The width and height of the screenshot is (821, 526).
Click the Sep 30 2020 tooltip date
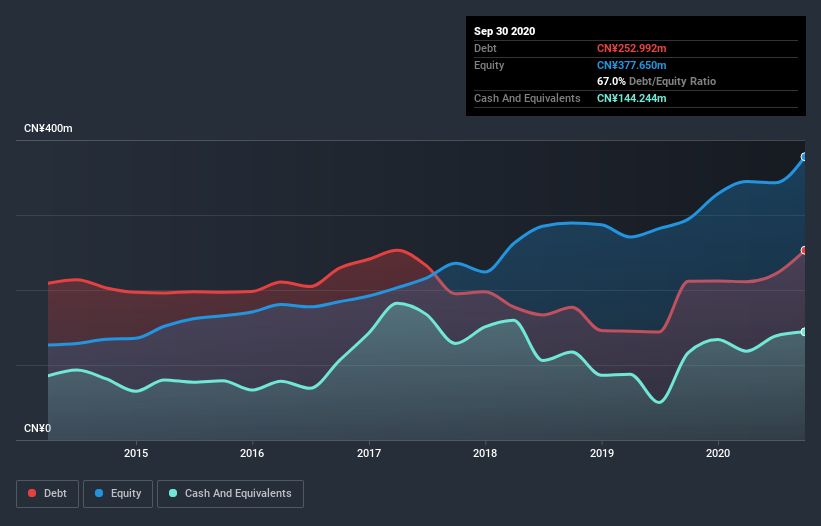coord(505,31)
